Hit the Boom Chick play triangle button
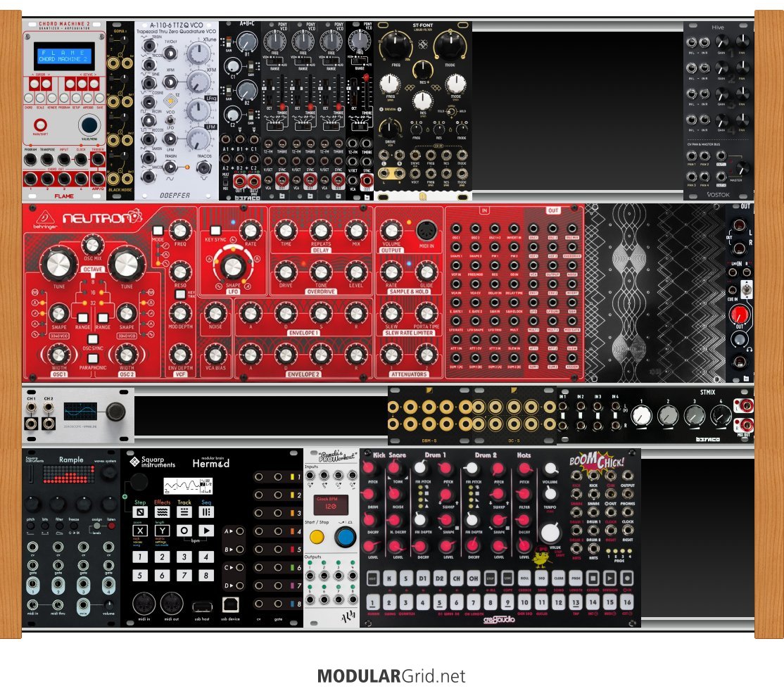The width and height of the screenshot is (784, 691). pyautogui.click(x=610, y=578)
